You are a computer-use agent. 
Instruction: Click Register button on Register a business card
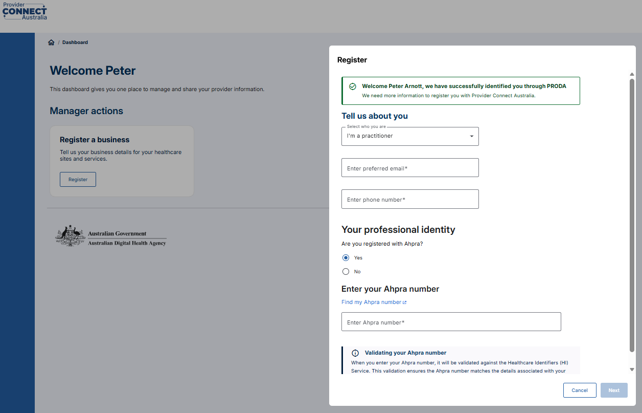point(78,179)
